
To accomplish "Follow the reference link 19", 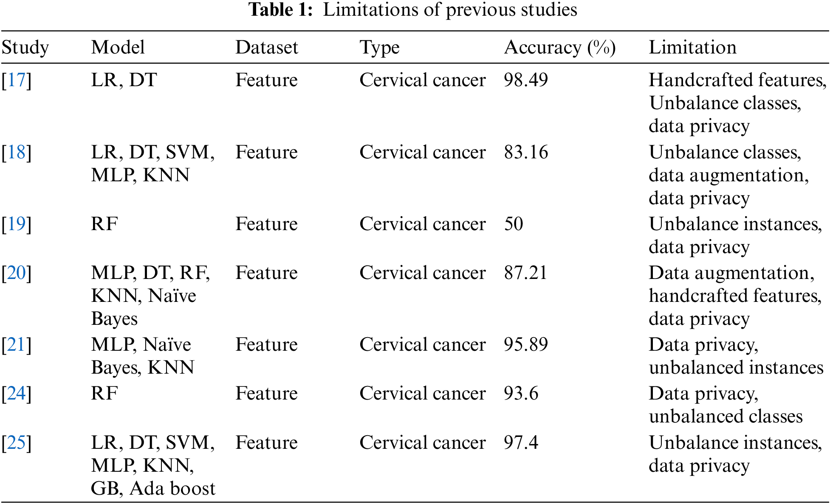I will tap(17, 224).
